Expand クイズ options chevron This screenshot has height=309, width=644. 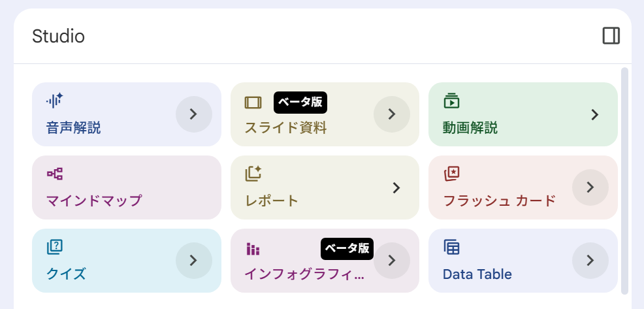(x=193, y=260)
